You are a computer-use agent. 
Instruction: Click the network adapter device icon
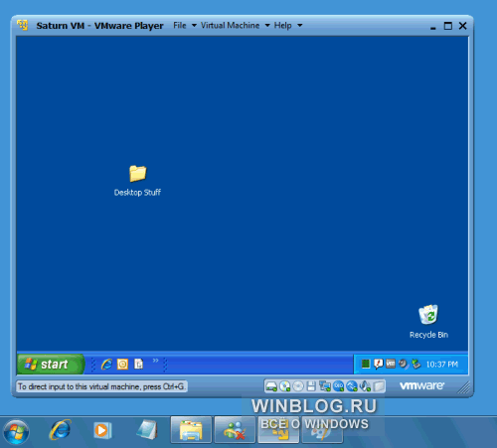[x=325, y=386]
